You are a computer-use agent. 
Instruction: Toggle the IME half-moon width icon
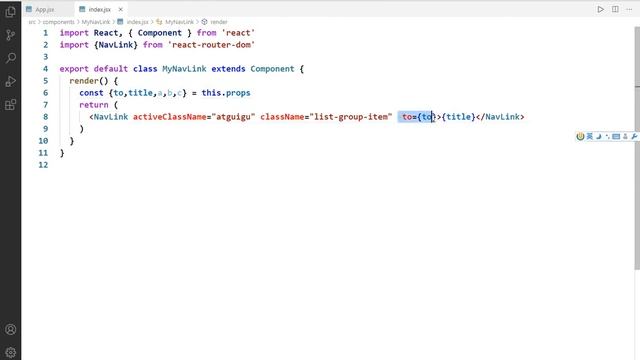(599, 136)
